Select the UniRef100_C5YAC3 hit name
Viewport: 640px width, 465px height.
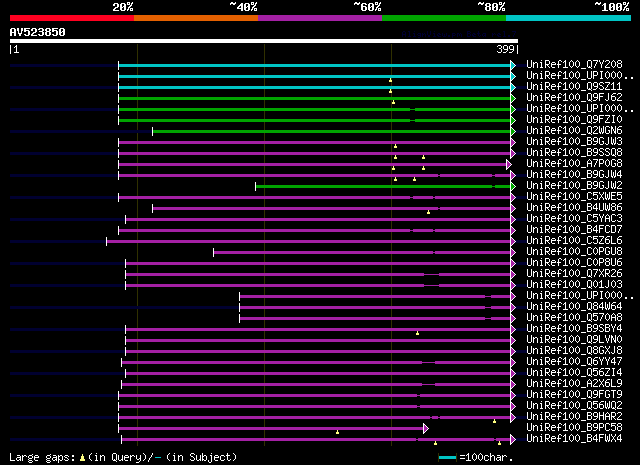[x=574, y=219]
